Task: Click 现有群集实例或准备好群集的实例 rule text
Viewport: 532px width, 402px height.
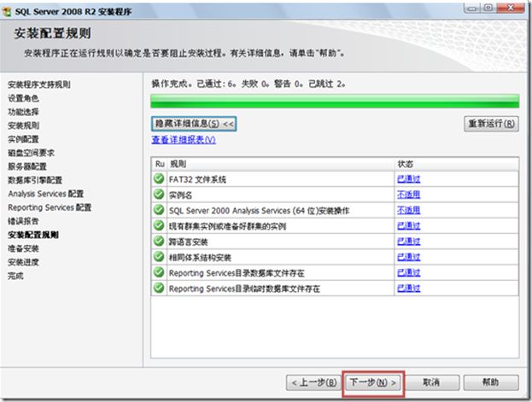Action: click(228, 226)
